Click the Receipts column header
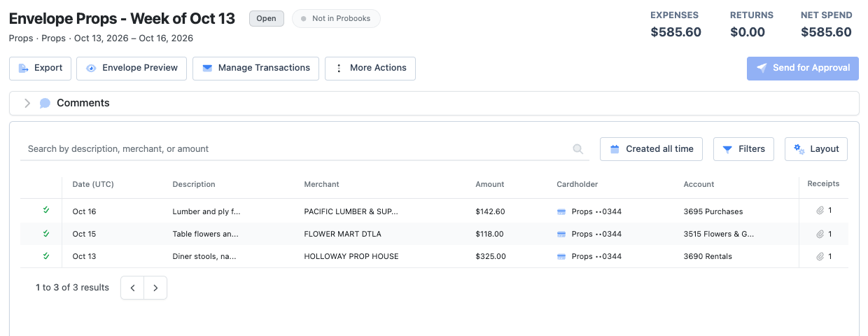The image size is (868, 336). tap(823, 183)
